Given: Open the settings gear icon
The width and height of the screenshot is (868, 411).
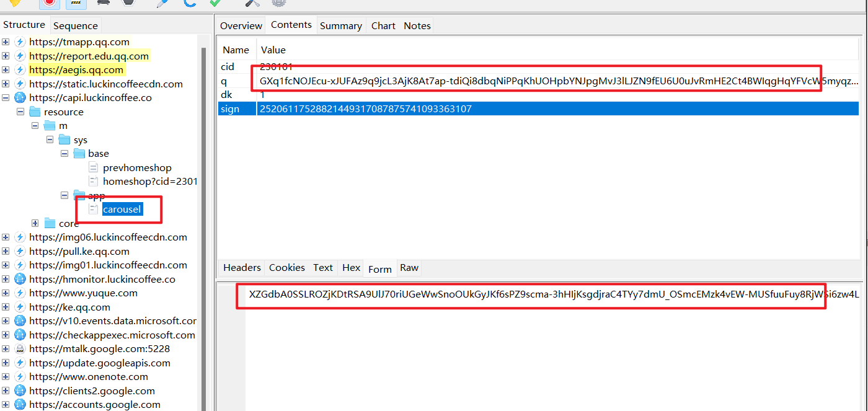Looking at the screenshot, I should [279, 2].
